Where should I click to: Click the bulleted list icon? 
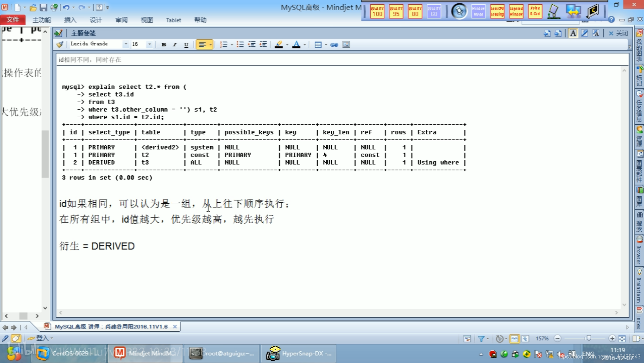click(240, 44)
